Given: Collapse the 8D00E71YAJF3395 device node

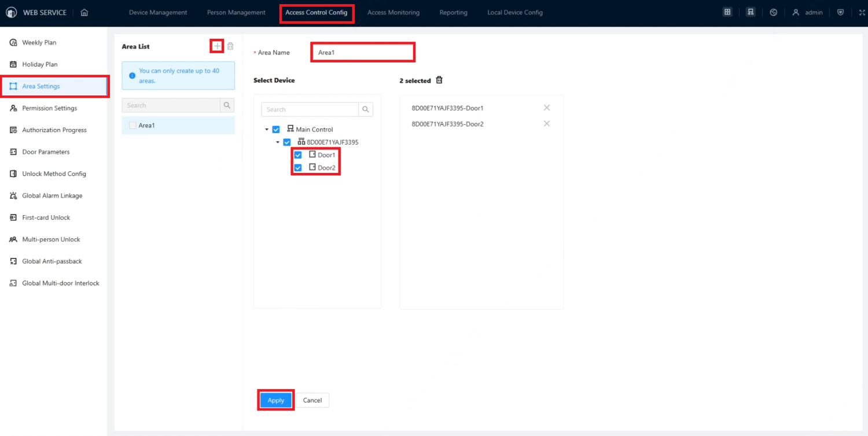Looking at the screenshot, I should tap(278, 142).
